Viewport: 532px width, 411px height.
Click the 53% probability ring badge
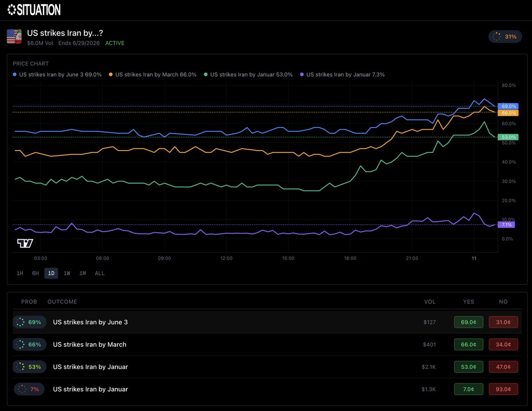coord(29,367)
